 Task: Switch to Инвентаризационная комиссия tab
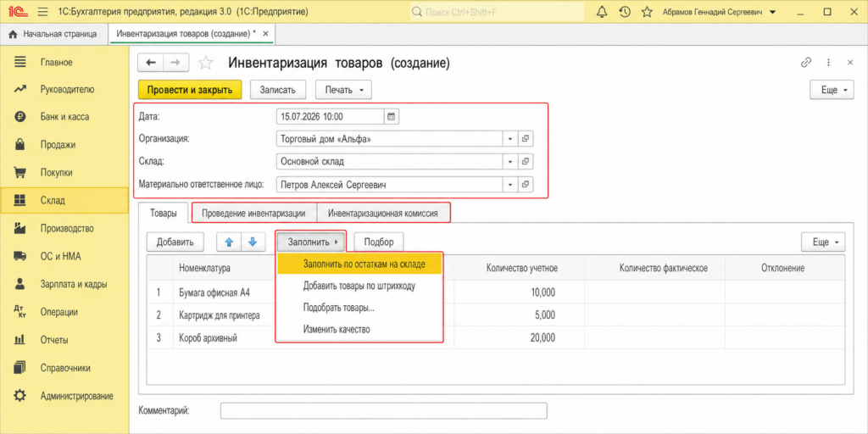tap(382, 213)
